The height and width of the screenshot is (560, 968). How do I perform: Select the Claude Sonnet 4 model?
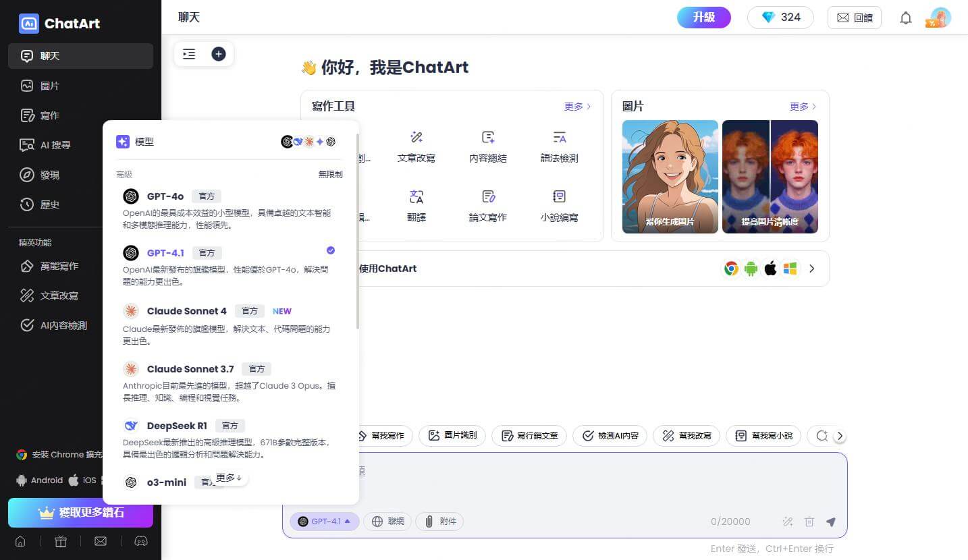(x=230, y=325)
